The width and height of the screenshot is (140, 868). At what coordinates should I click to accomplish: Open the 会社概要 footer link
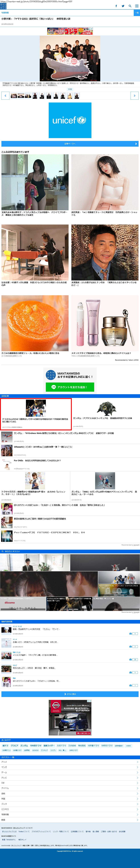pyautogui.click(x=122, y=831)
